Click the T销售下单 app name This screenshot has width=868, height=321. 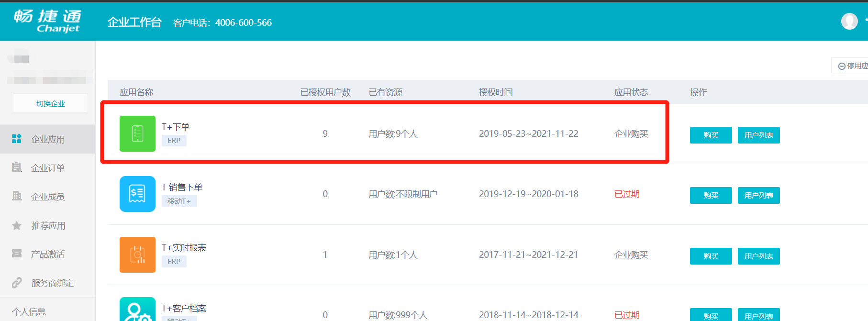[x=182, y=187]
